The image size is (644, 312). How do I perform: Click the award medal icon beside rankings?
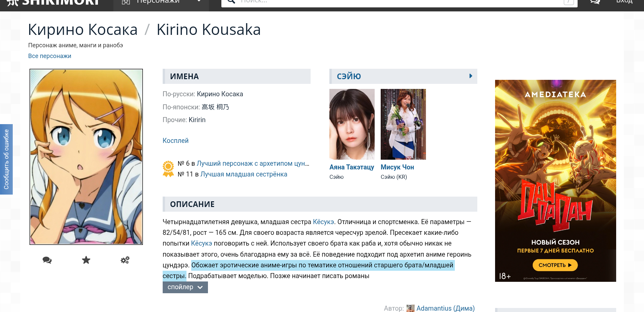168,169
